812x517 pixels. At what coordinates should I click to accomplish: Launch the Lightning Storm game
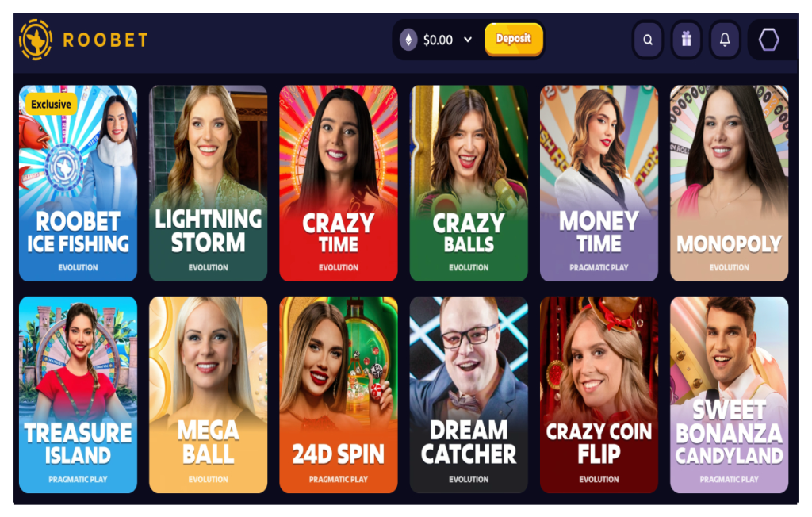209,183
